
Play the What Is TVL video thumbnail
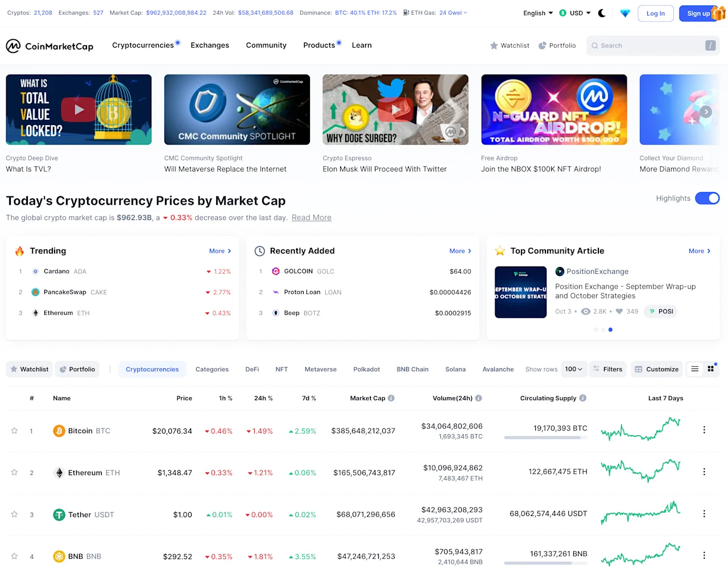78,110
